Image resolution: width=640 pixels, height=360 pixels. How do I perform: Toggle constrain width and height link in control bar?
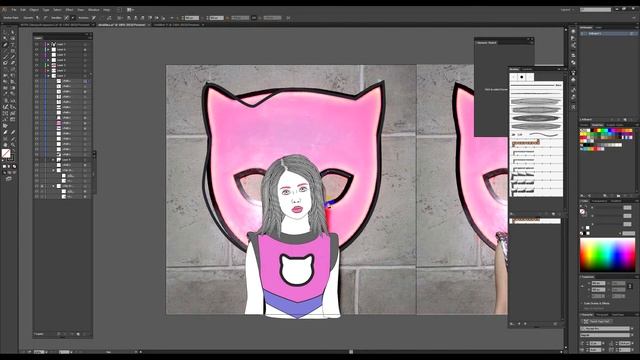253,18
